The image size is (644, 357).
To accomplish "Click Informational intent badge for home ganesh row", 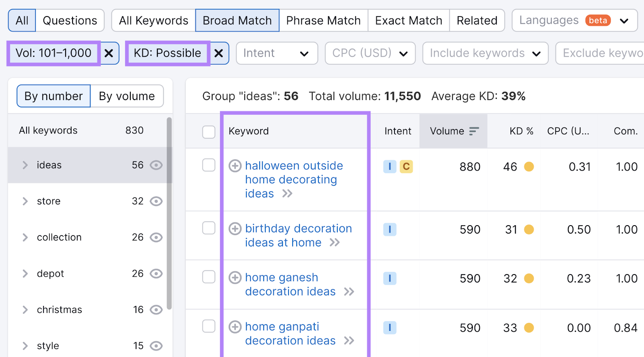I will point(390,279).
